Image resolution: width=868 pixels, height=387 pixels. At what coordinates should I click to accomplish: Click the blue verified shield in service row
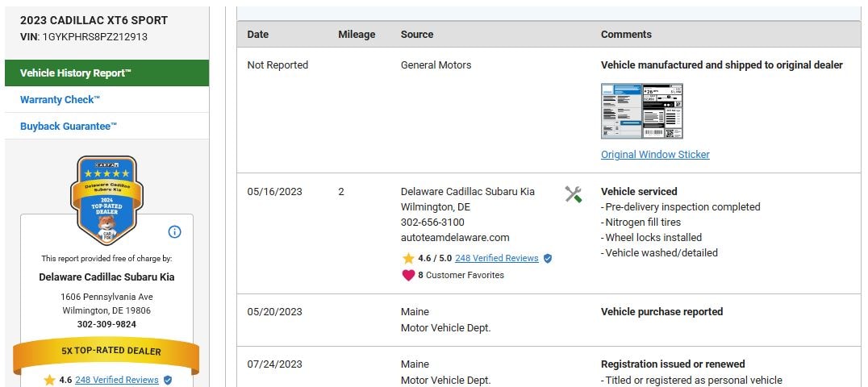(548, 259)
